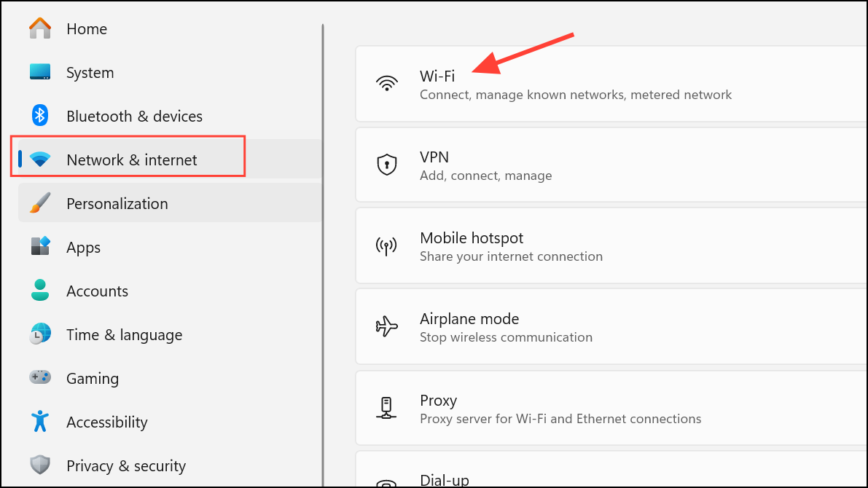Open the Wi-Fi settings row

583,84
